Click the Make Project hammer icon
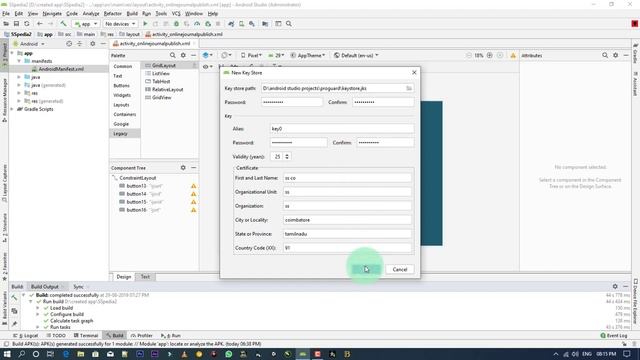 (63, 24)
